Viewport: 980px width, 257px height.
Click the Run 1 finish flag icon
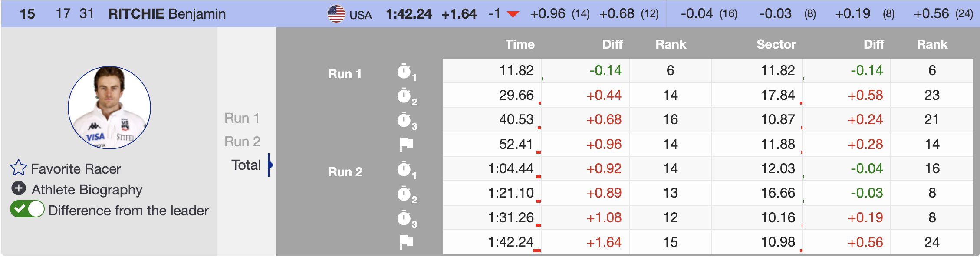point(406,145)
